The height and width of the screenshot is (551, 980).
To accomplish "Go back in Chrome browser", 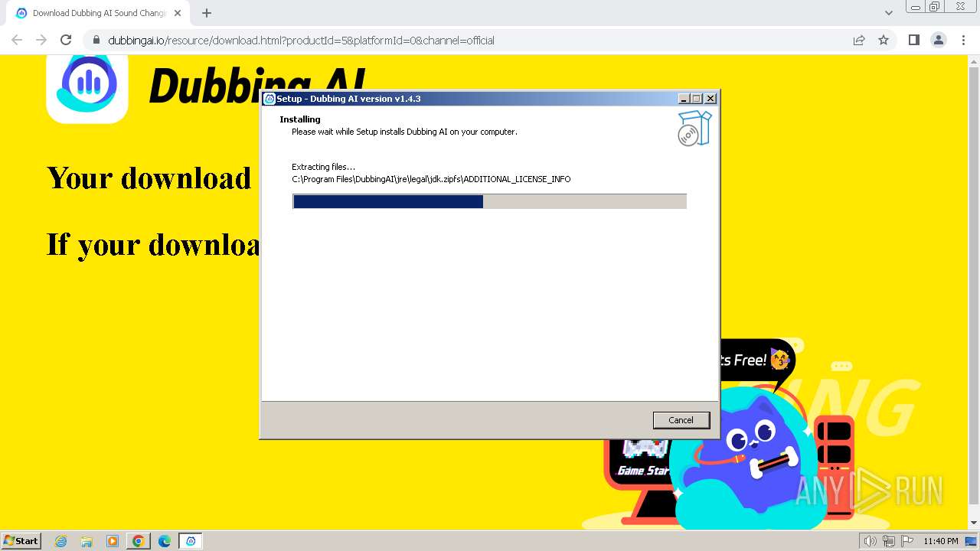I will click(17, 40).
